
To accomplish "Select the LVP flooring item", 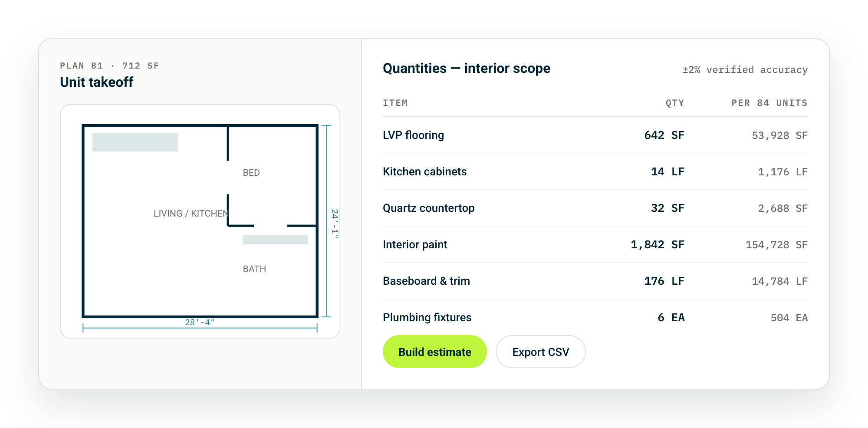I will pos(413,135).
